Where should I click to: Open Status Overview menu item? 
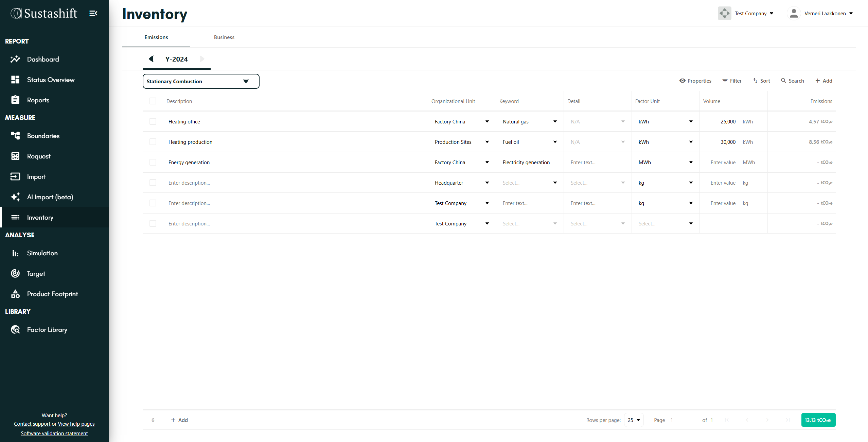[x=51, y=80]
